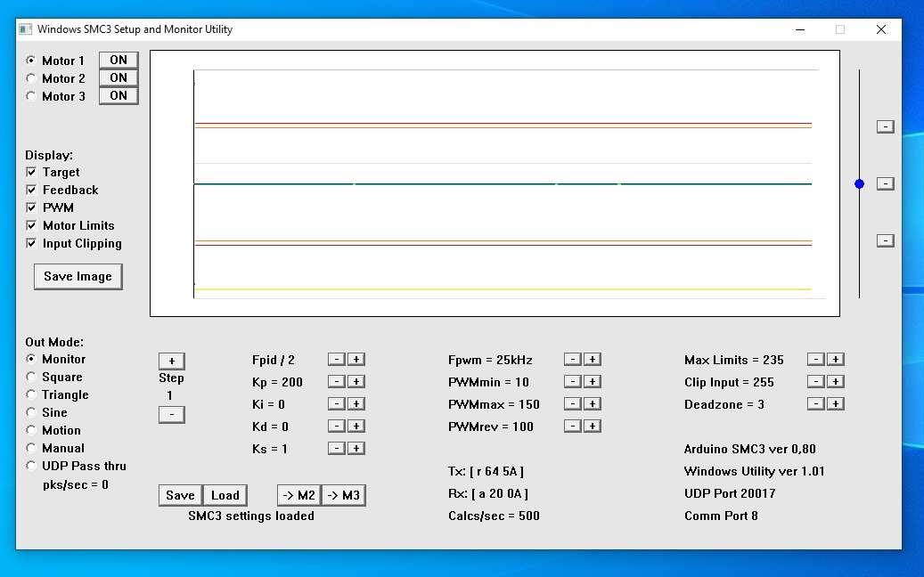Screen dimensions: 924x577
Task: Decrease Clip Input with minus button
Action: pos(815,381)
